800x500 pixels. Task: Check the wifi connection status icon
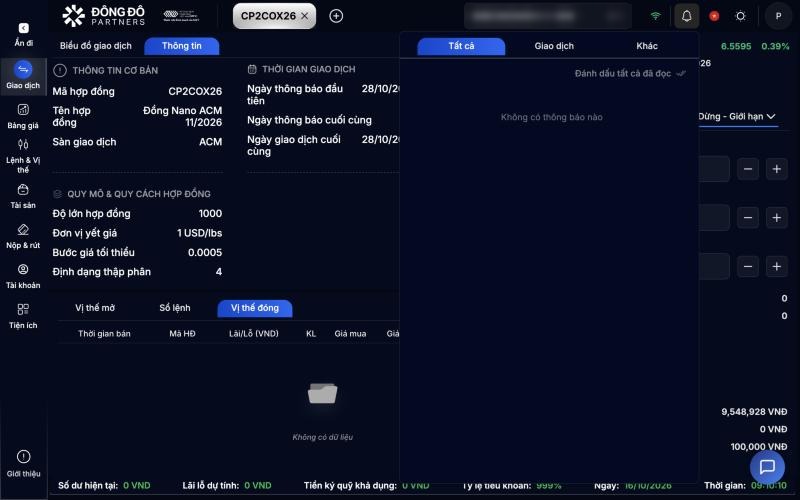pyautogui.click(x=656, y=16)
